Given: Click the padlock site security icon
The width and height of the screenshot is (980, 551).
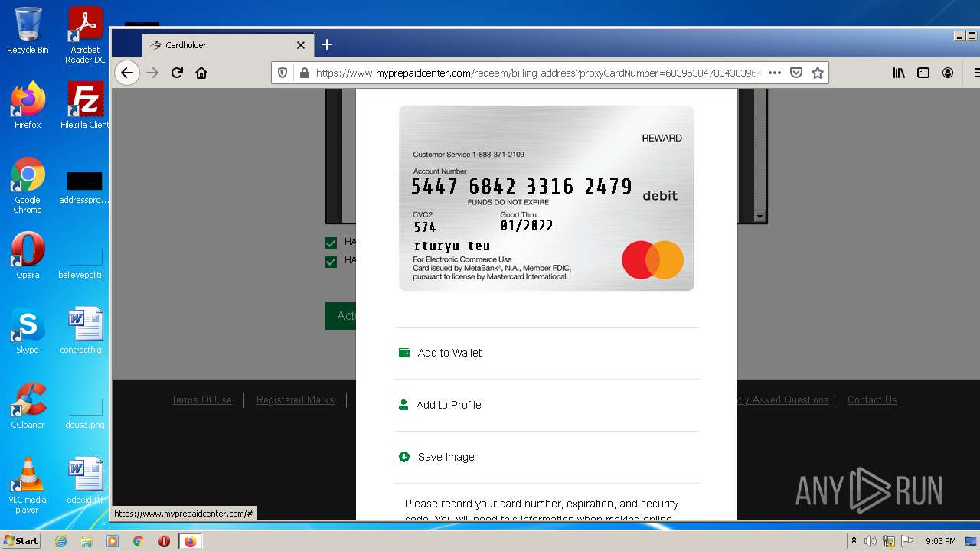Looking at the screenshot, I should tap(304, 73).
